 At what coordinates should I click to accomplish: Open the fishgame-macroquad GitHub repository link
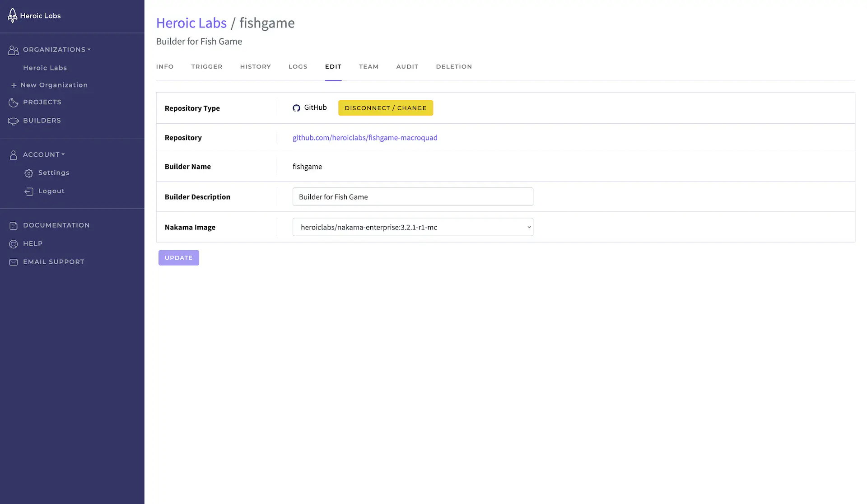tap(365, 138)
